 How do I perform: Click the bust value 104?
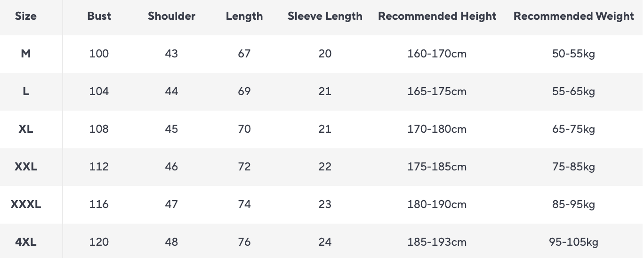[x=99, y=91]
